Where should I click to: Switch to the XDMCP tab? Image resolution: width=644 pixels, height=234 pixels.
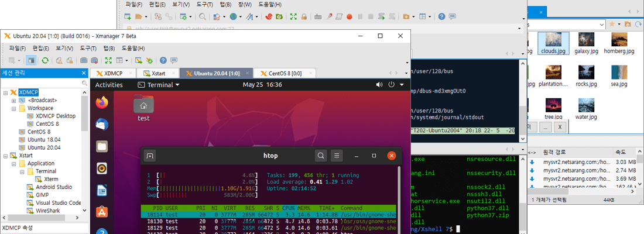[113, 74]
